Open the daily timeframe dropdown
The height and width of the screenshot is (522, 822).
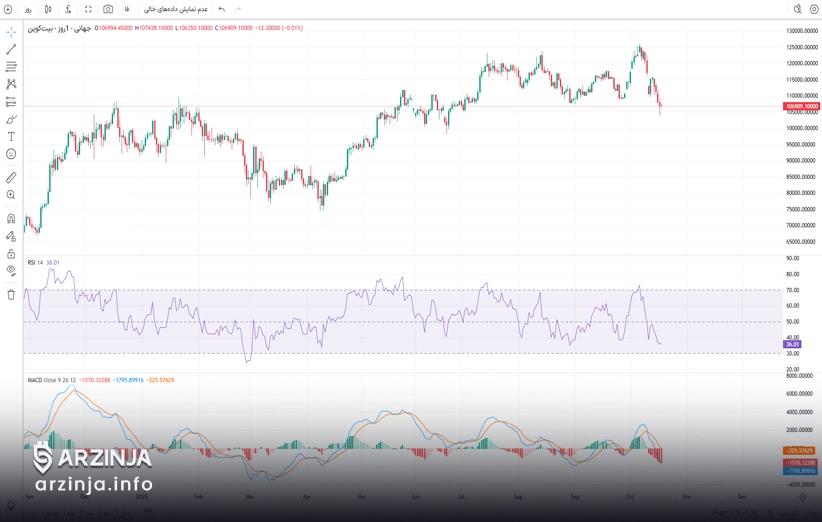point(28,9)
